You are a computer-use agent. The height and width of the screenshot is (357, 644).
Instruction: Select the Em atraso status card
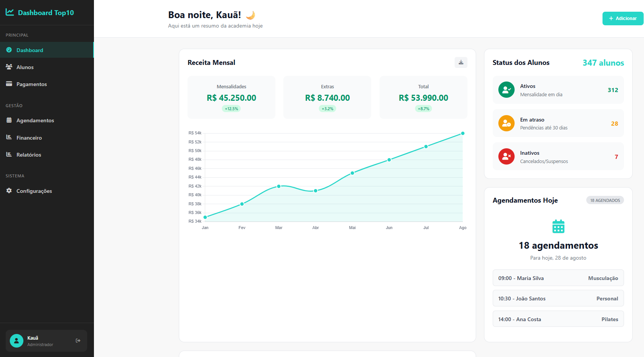click(558, 123)
